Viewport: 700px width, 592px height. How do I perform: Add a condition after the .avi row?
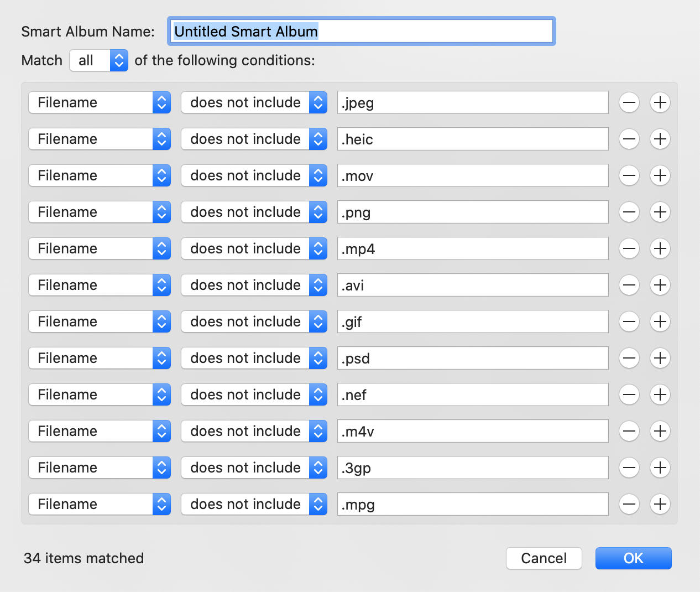point(660,285)
